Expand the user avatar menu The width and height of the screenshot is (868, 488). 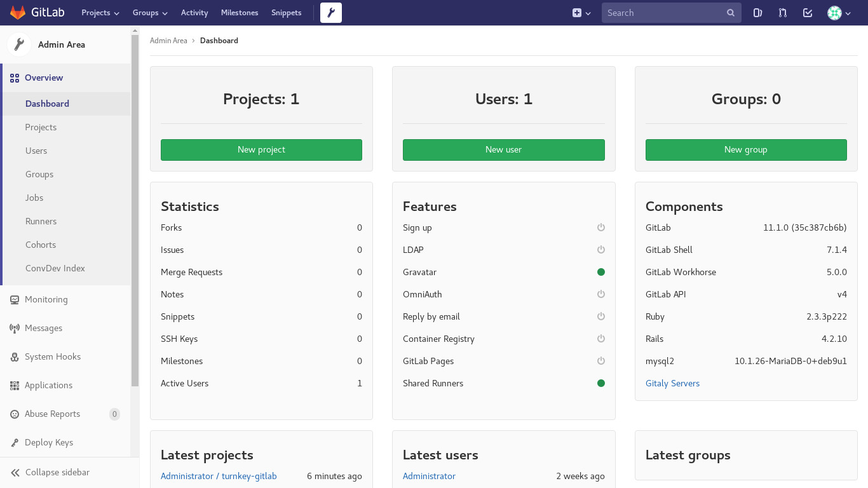click(x=838, y=13)
